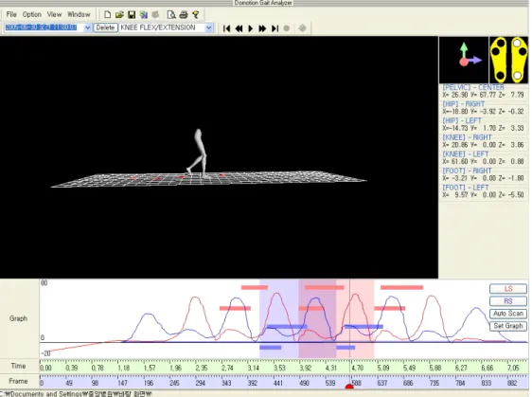Play the gait animation
Screen dimensions: 532x397
pos(251,28)
